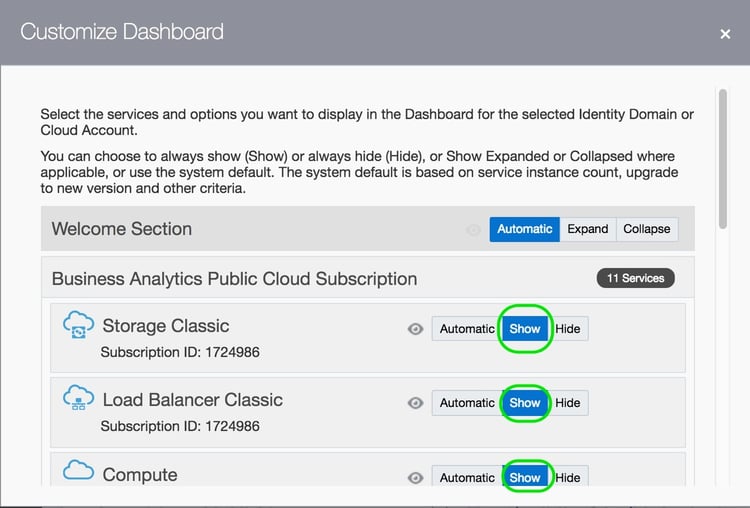
Task: Select Hide for Compute
Action: 568,476
